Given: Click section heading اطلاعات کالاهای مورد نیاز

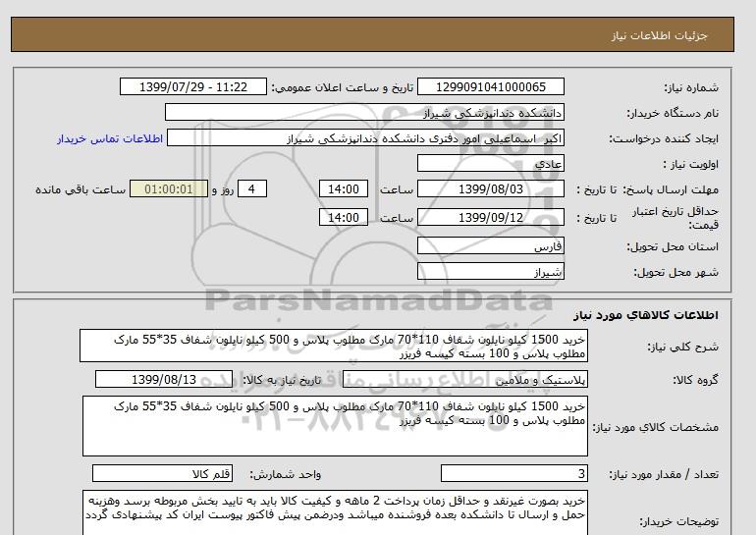Looking at the screenshot, I should pos(646,315).
